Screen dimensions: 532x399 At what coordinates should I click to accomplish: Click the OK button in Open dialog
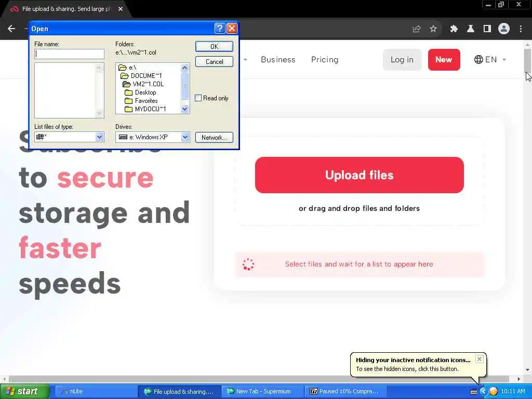(x=214, y=46)
